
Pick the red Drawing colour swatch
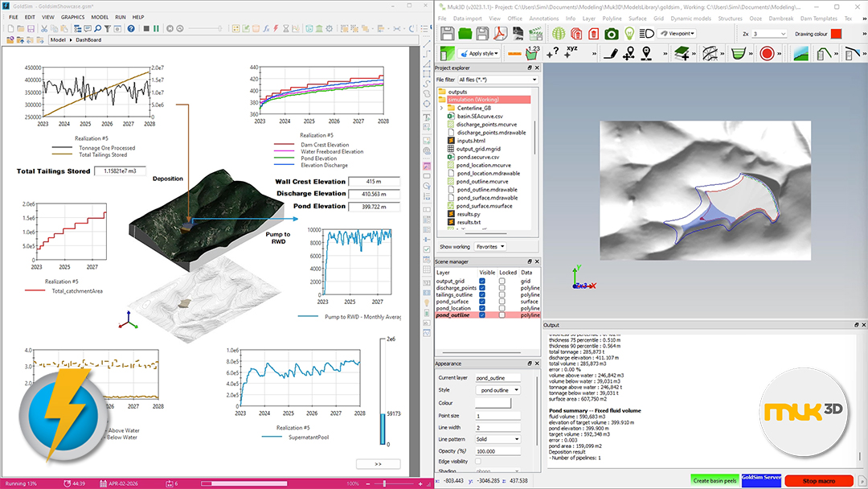[837, 34]
